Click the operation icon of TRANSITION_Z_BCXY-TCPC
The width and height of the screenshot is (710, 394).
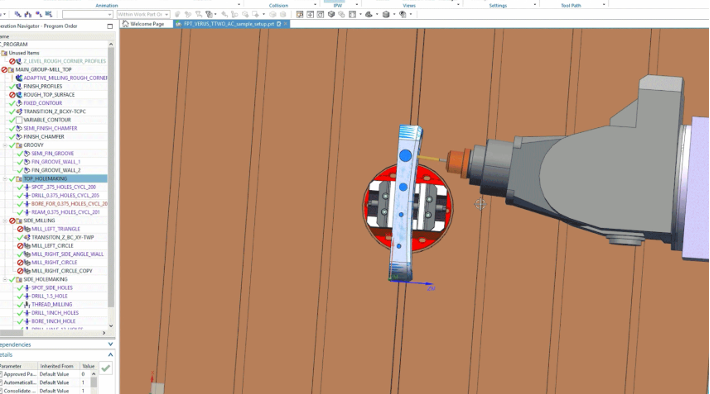pyautogui.click(x=19, y=111)
